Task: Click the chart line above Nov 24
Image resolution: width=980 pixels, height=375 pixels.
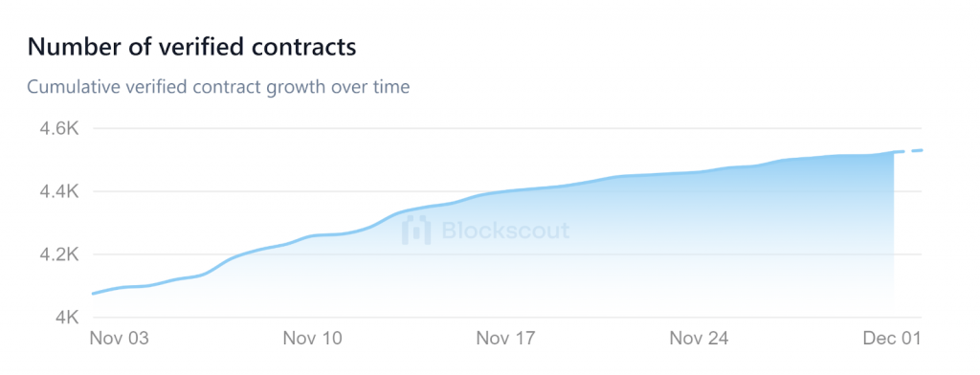Action: tap(699, 172)
